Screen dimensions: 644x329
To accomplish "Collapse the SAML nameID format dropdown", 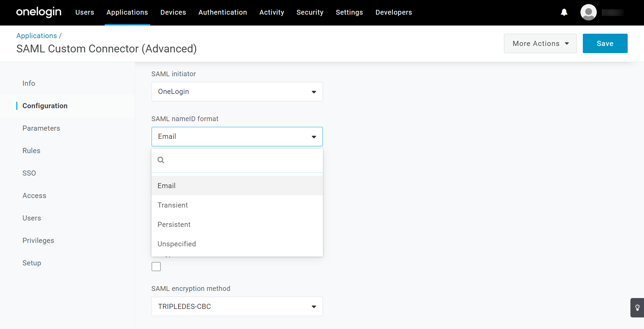I will (237, 136).
